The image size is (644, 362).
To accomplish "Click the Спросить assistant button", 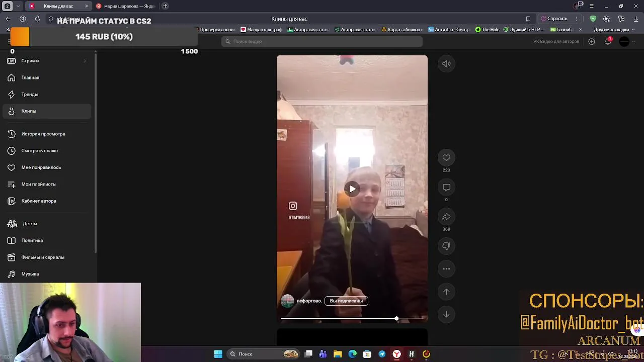I will 554,19.
